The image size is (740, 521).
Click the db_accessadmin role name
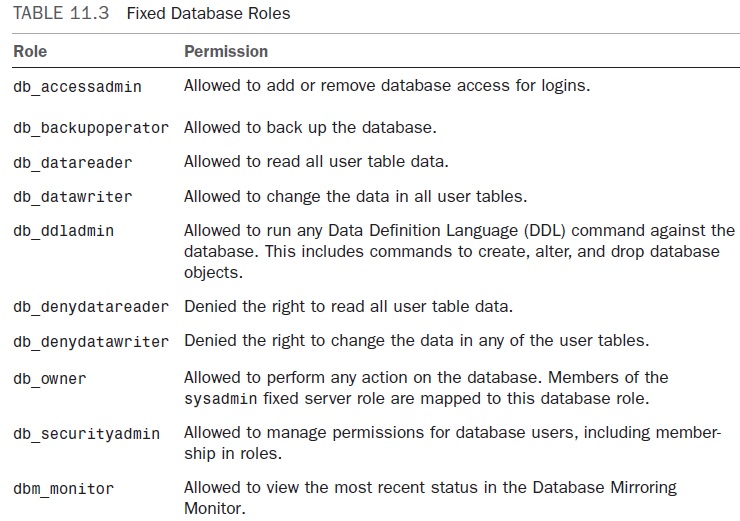coord(77,87)
